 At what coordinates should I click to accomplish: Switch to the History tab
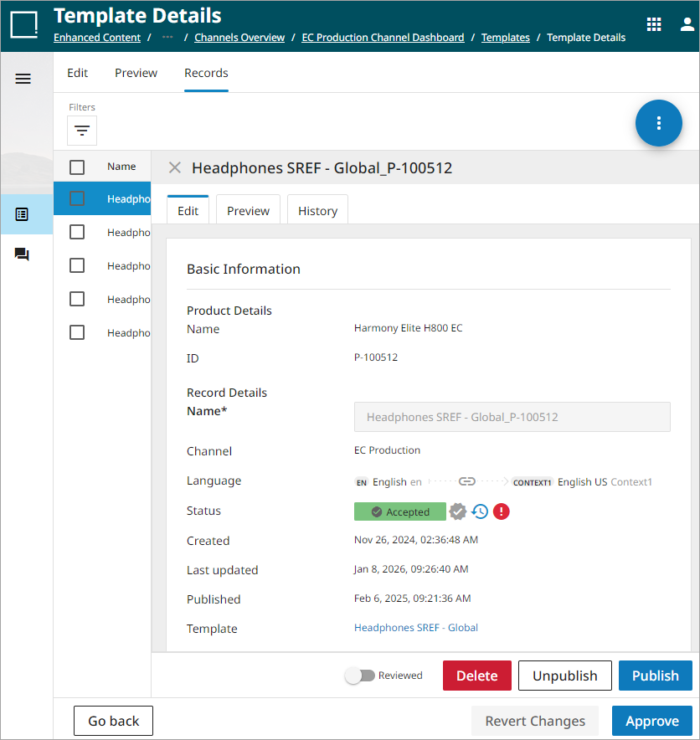point(317,211)
